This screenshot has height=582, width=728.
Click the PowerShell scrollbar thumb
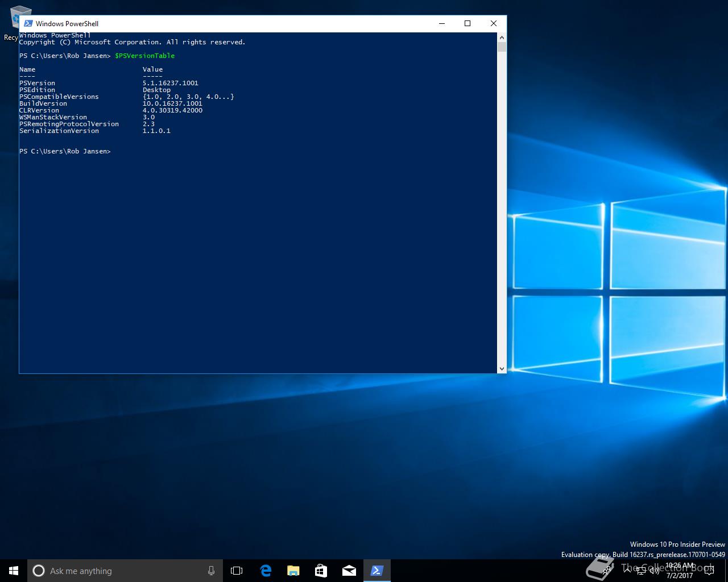tap(502, 47)
